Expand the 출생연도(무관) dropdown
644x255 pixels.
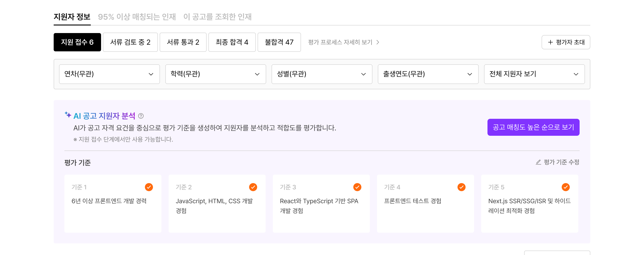point(428,74)
